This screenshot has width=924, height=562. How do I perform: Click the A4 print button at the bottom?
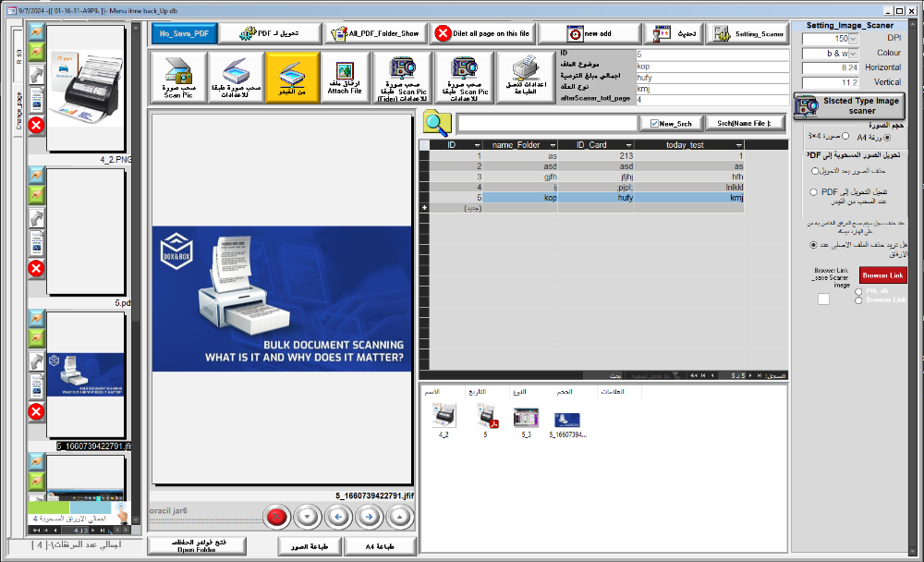tap(380, 546)
